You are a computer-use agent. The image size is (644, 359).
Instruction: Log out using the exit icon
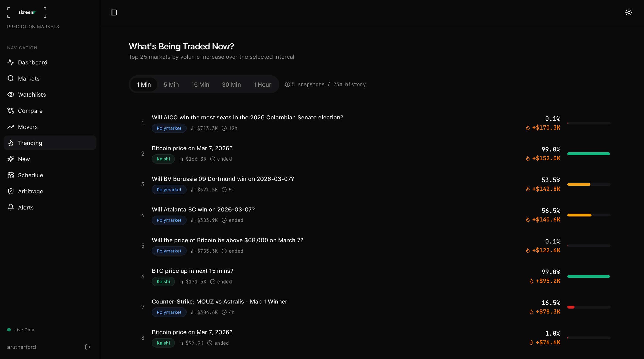click(88, 347)
